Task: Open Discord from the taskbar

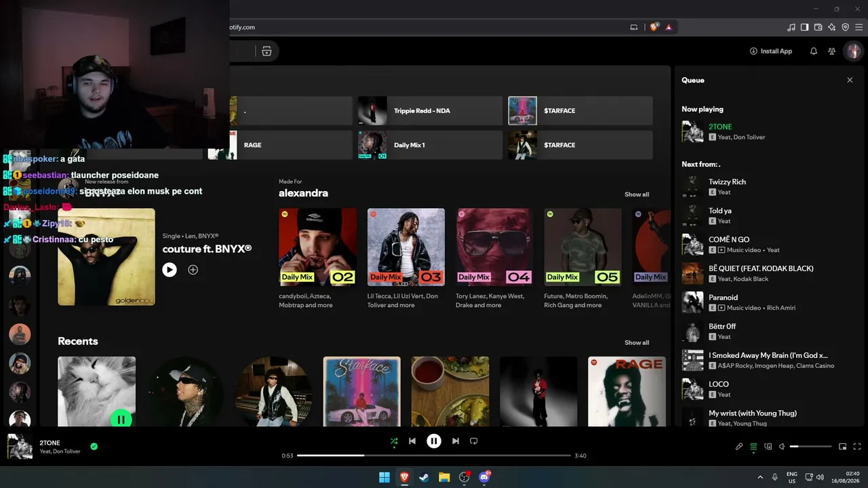Action: click(484, 477)
